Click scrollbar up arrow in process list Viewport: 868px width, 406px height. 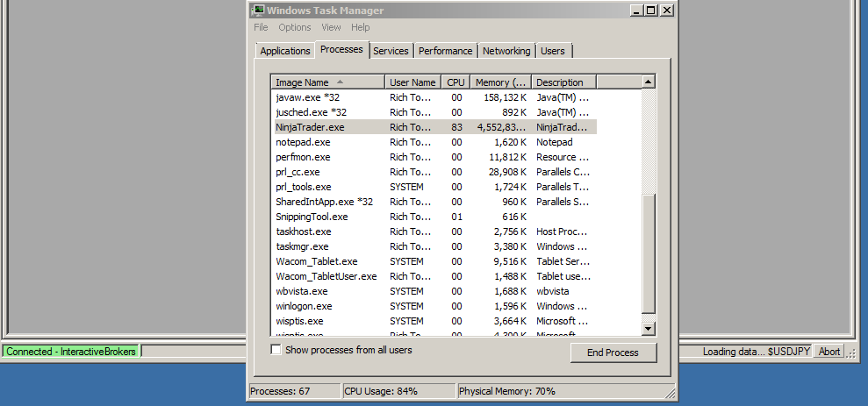[649, 82]
